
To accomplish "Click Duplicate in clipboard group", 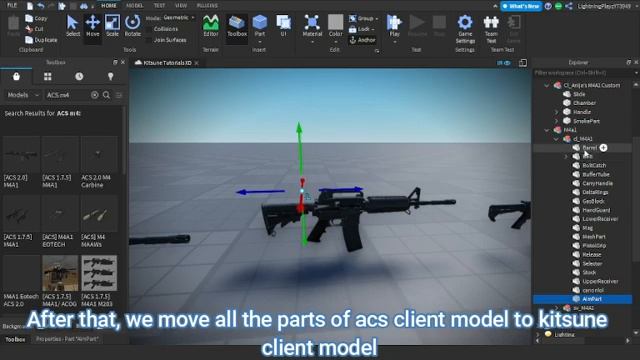I will (x=41, y=40).
